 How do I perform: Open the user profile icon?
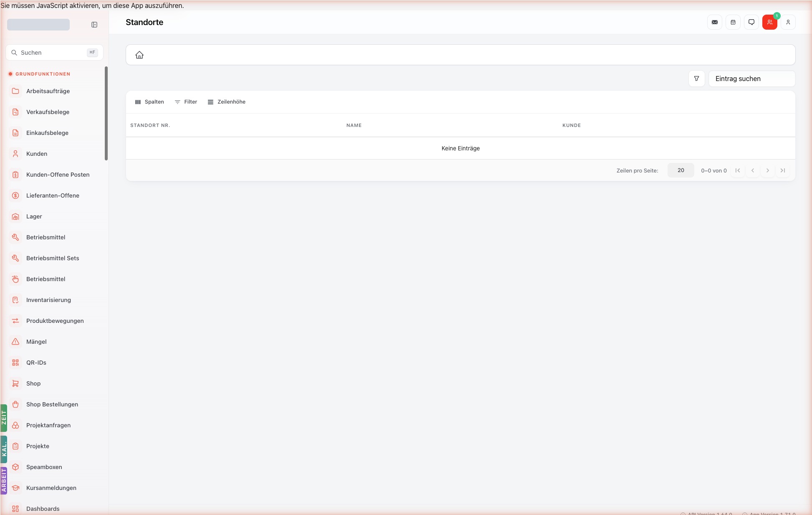pos(788,22)
